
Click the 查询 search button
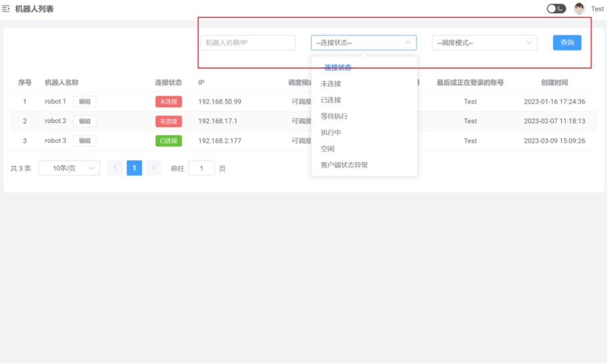tap(567, 43)
